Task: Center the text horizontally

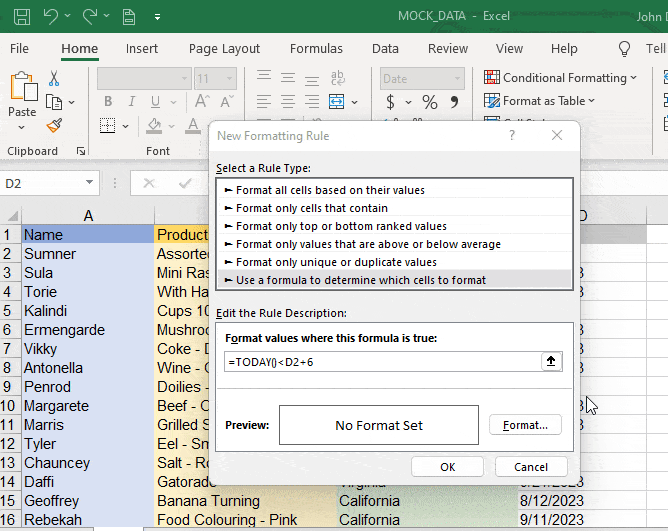Action: click(x=288, y=101)
